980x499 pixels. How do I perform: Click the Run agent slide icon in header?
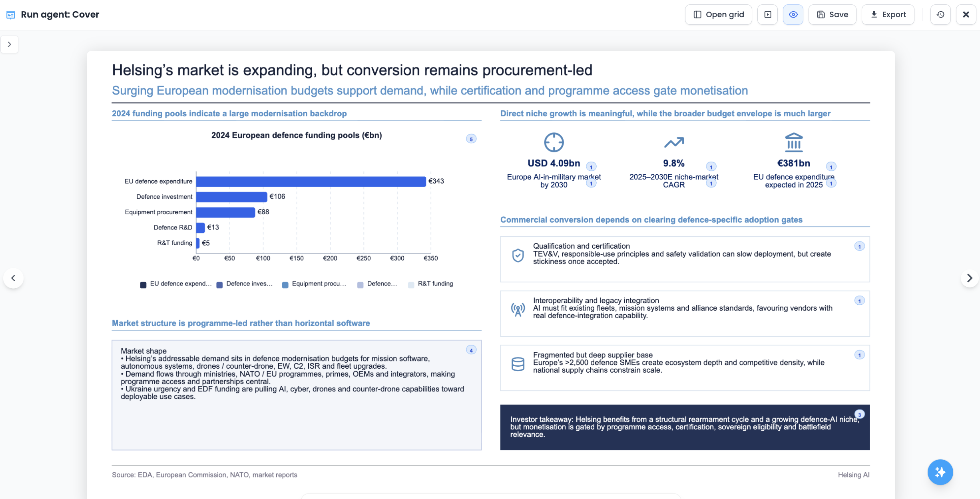pyautogui.click(x=11, y=15)
